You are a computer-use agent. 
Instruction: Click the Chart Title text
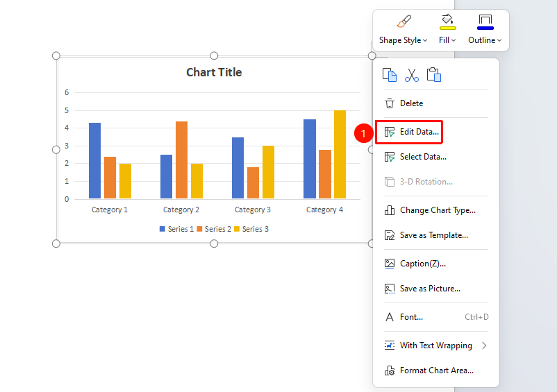[x=214, y=72]
